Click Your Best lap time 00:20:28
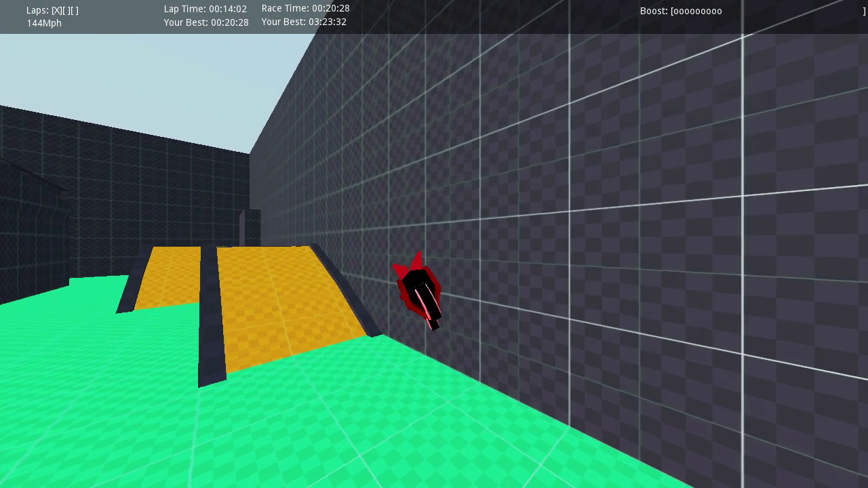 click(x=205, y=22)
